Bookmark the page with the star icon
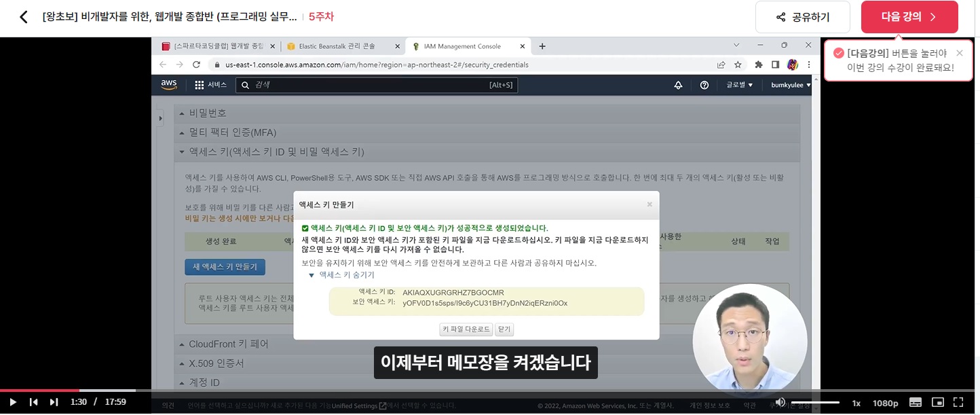Screen dimensions: 980x415 [738, 65]
